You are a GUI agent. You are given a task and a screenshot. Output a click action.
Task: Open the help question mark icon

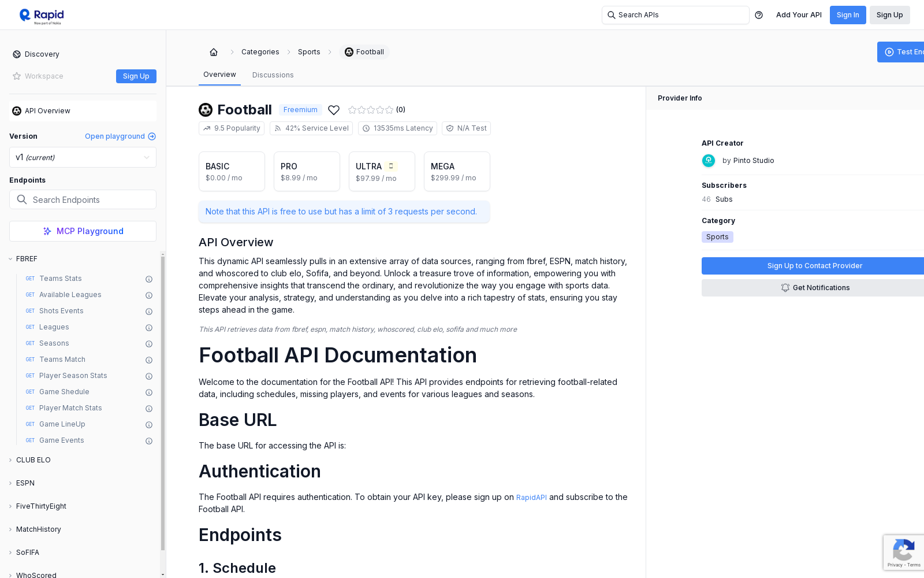(759, 15)
